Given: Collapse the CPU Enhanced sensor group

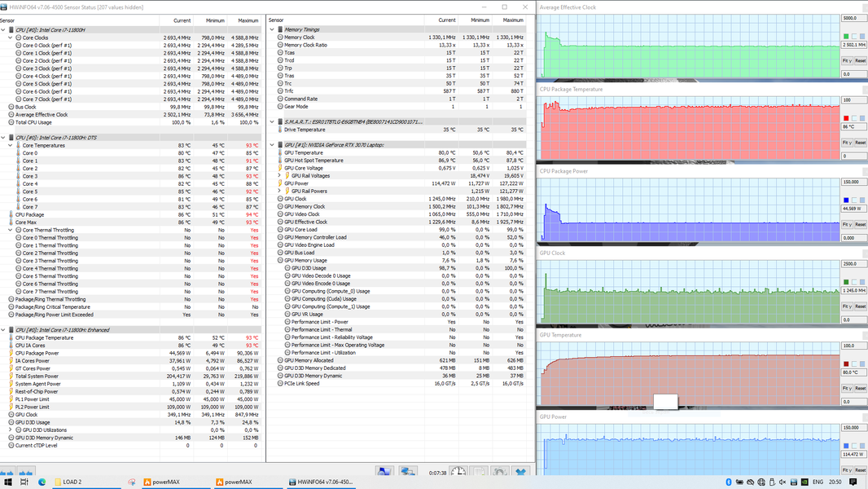Looking at the screenshot, I should [3, 329].
